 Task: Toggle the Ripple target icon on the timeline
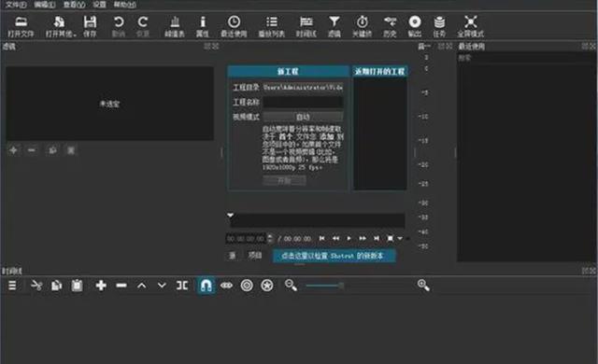[x=247, y=286]
